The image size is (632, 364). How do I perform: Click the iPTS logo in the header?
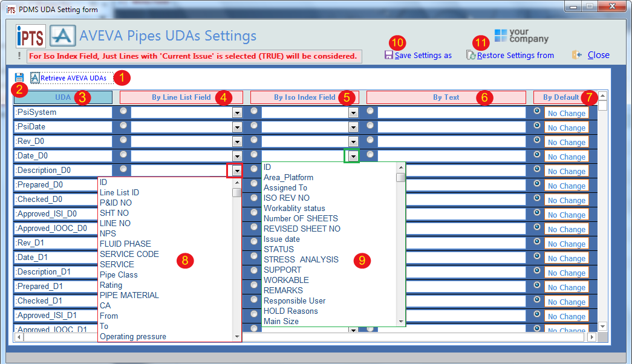[x=31, y=36]
